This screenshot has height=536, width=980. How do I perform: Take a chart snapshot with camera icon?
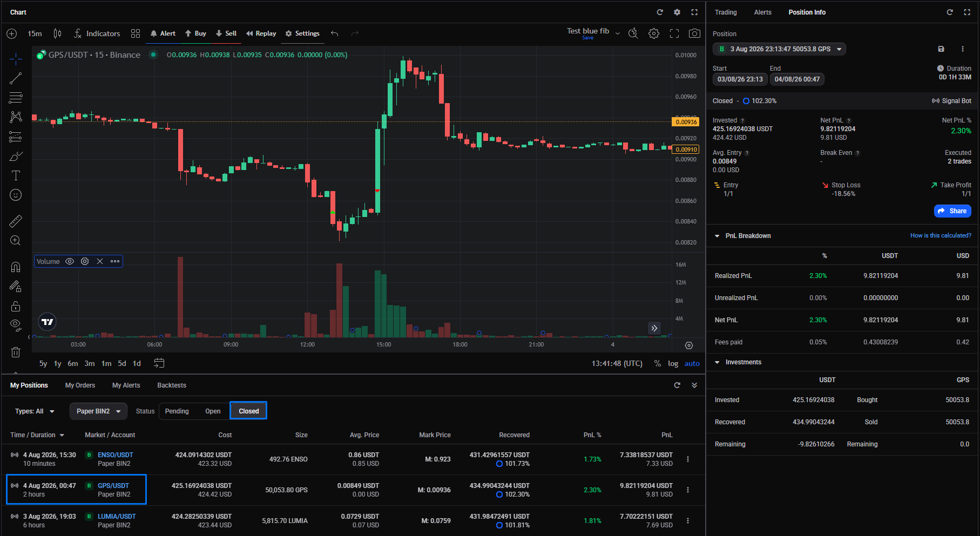coord(695,33)
